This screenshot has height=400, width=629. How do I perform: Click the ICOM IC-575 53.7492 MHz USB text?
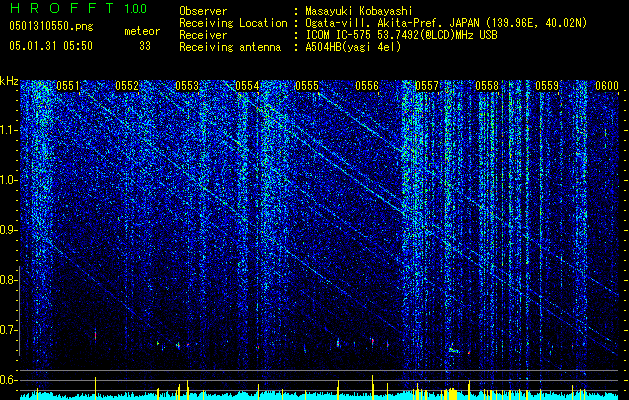click(x=401, y=35)
